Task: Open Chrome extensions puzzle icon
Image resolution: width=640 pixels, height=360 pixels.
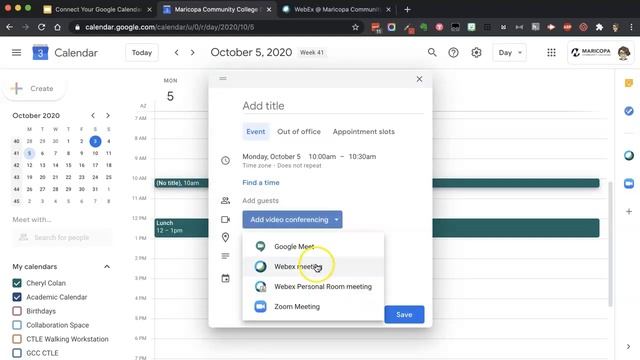Action: point(599,27)
